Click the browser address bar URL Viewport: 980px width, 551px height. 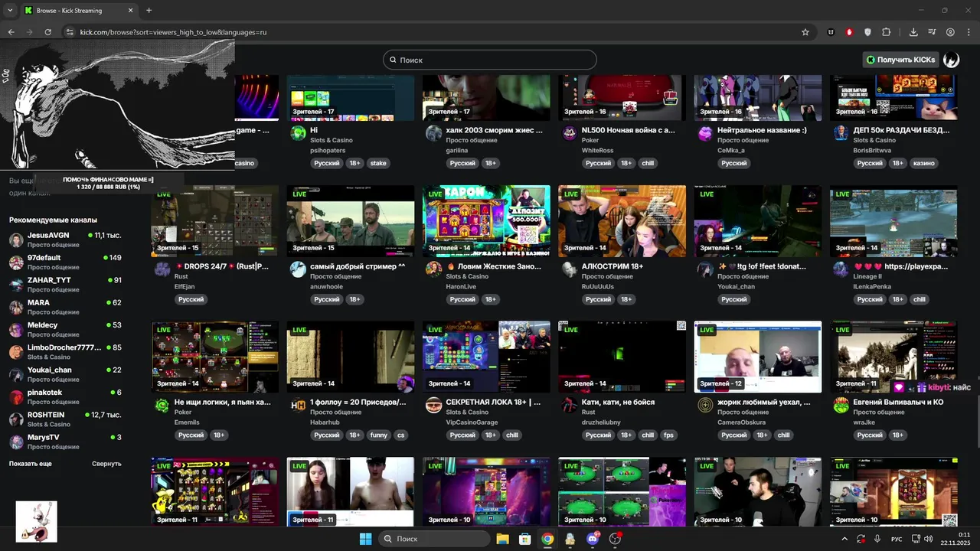[173, 32]
